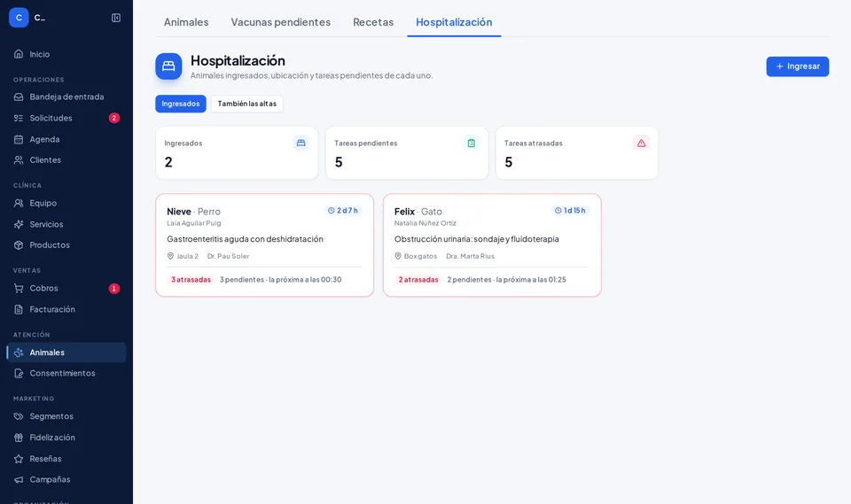Click the 2d 7h duration badge
851x504 pixels.
[343, 211]
